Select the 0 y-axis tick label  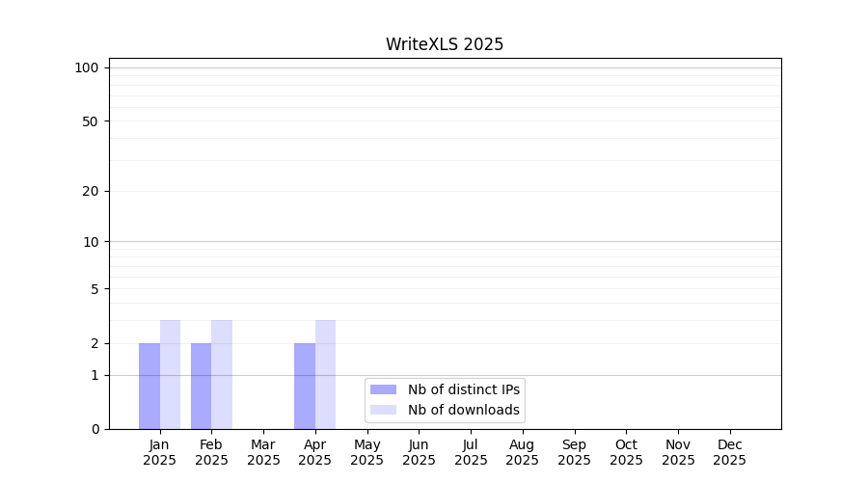pos(95,429)
